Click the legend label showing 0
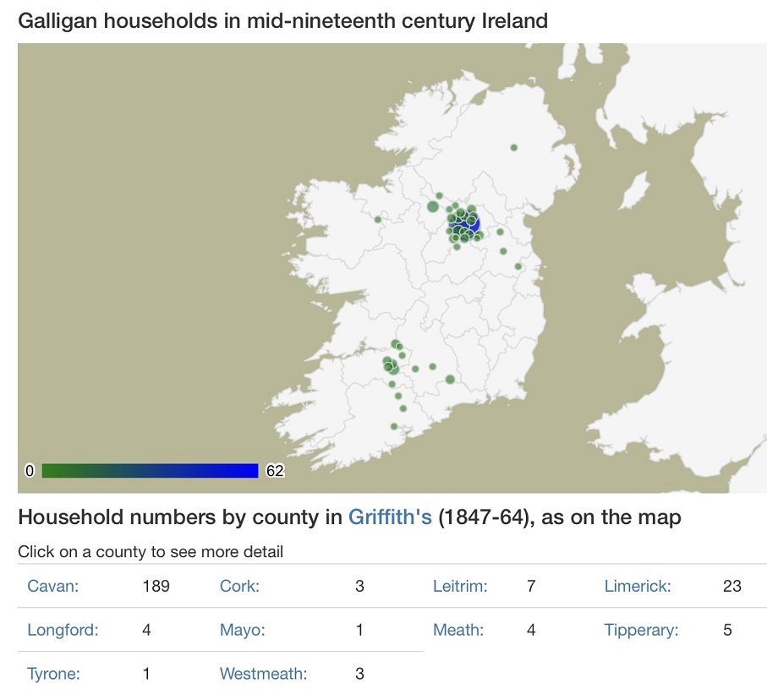Screen dimensions: 767x700 click(x=30, y=469)
